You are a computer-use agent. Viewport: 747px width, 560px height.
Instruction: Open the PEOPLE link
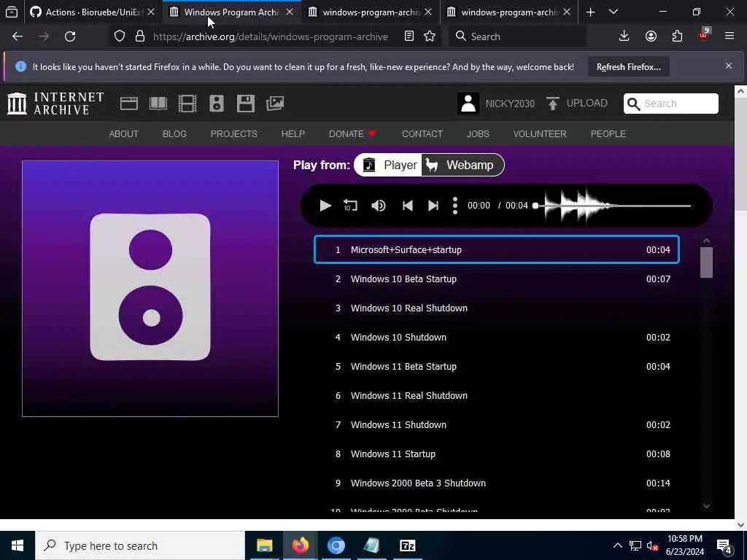pos(608,134)
